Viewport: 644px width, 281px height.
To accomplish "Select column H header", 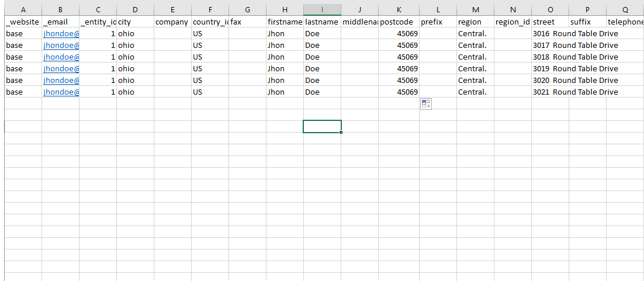I will tap(285, 10).
